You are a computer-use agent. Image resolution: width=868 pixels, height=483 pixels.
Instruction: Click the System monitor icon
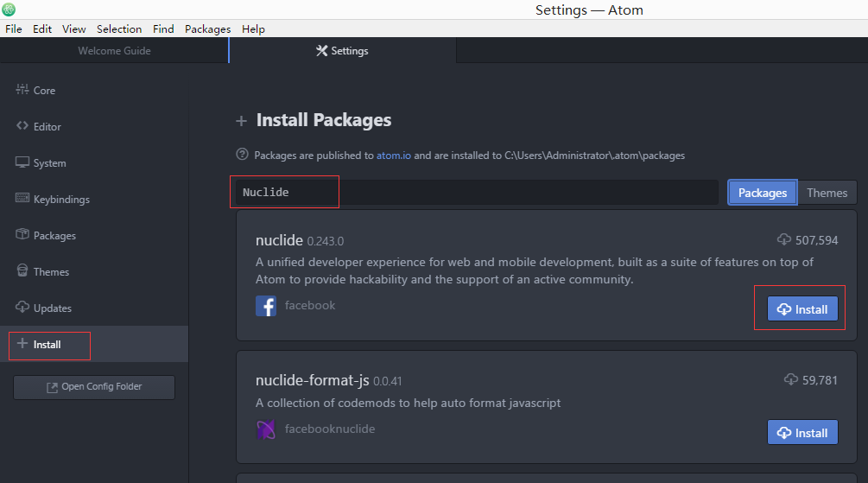tap(22, 162)
